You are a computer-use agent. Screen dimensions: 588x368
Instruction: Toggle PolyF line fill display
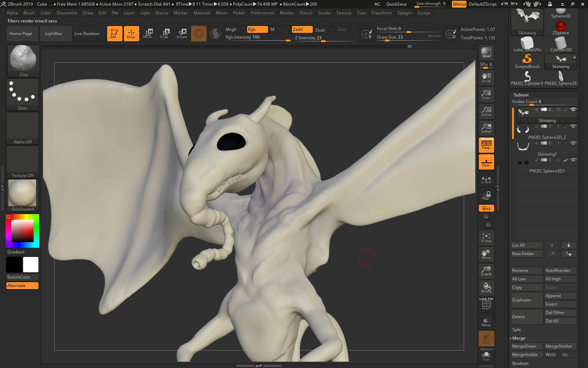[x=486, y=304]
